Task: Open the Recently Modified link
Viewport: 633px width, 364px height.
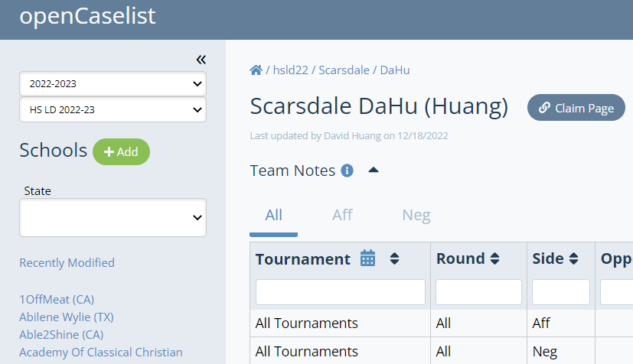Action: (x=67, y=262)
